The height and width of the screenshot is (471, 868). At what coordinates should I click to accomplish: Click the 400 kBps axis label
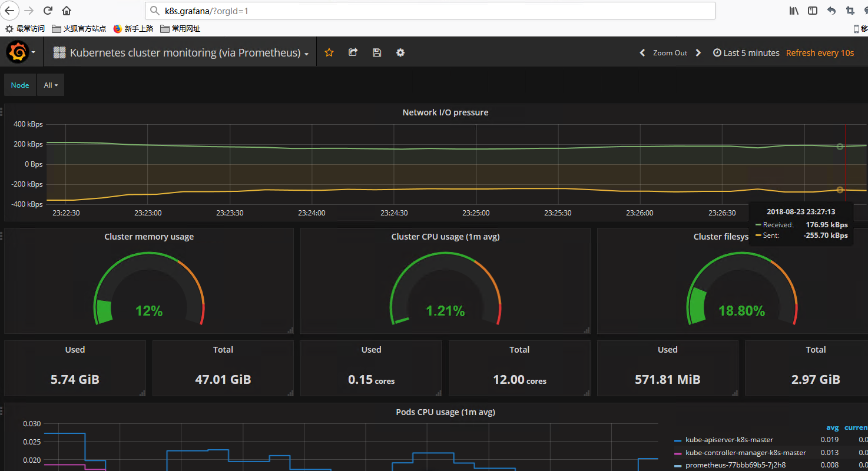click(28, 125)
